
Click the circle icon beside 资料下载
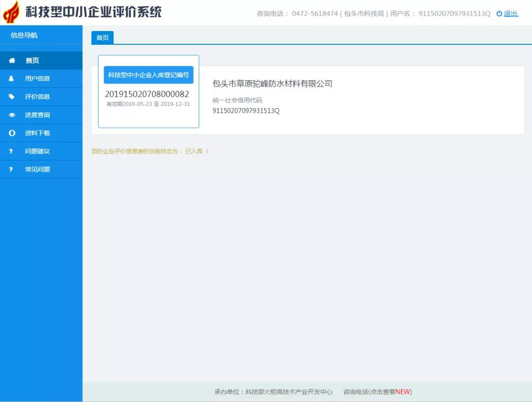[x=12, y=133]
